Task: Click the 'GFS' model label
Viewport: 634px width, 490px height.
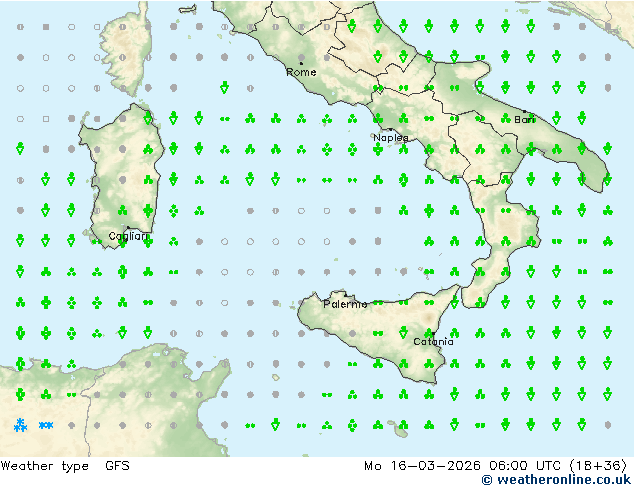Action: coord(117,466)
